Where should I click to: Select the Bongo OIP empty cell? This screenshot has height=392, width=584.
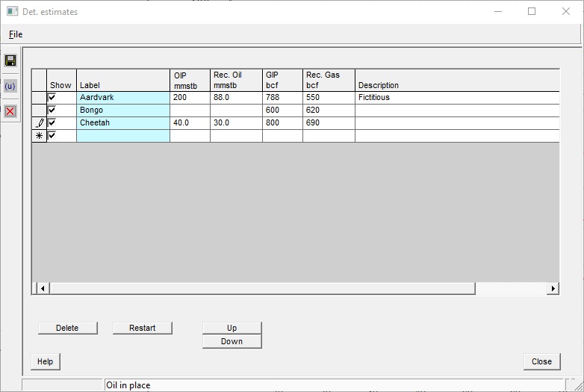point(190,111)
